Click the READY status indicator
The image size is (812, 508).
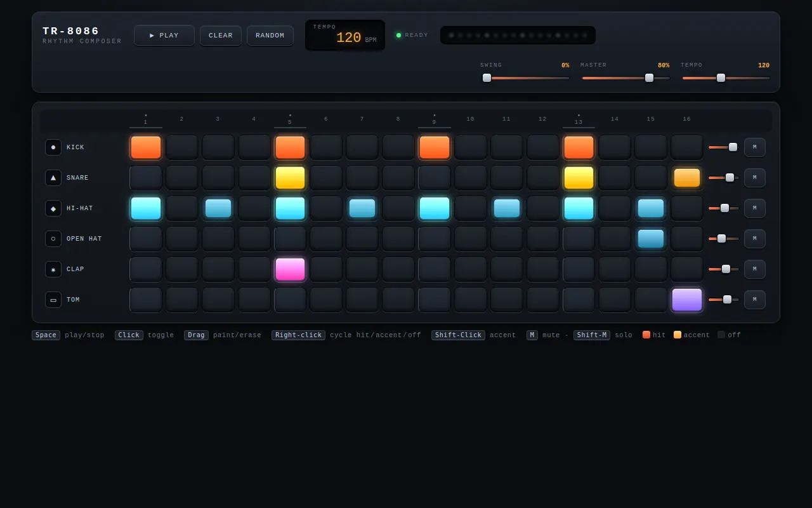[x=412, y=36]
